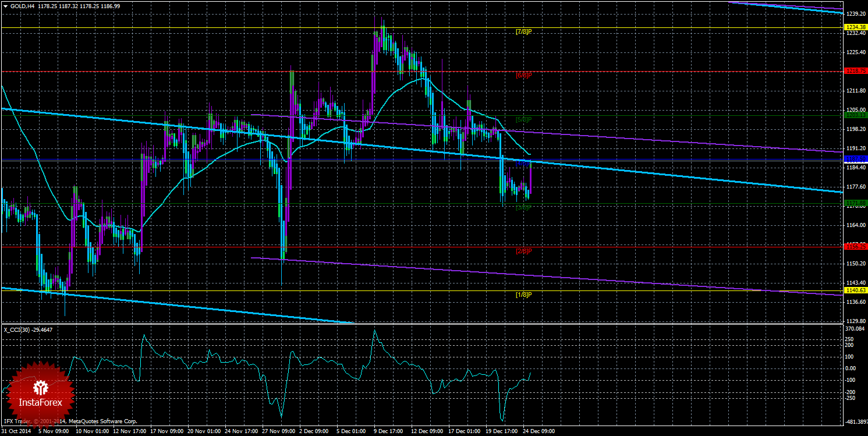The image size is (868, 436).
Task: Select the red [6/8]P level label
Action: tap(525, 75)
